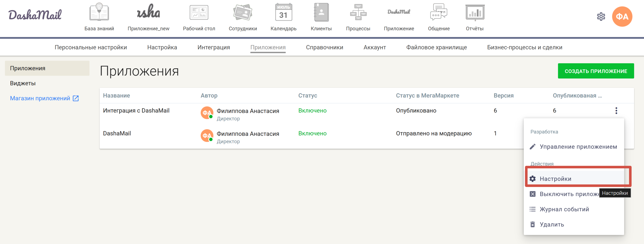This screenshot has width=644, height=244.
Task: Select the Приложения tab in settings bar
Action: tap(268, 47)
